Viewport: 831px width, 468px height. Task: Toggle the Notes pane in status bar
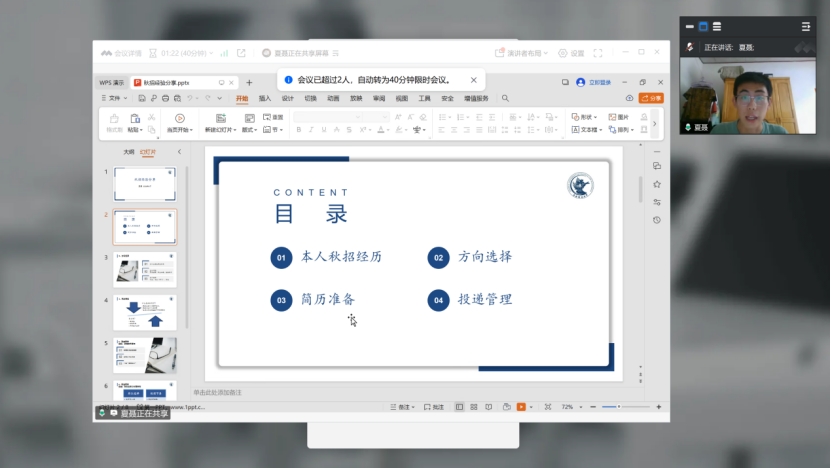[403, 407]
